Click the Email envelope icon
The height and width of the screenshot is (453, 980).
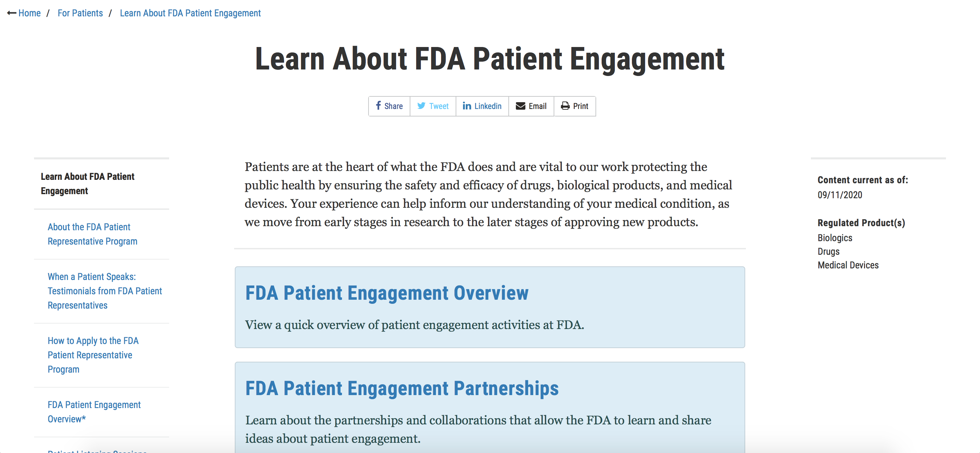[520, 106]
